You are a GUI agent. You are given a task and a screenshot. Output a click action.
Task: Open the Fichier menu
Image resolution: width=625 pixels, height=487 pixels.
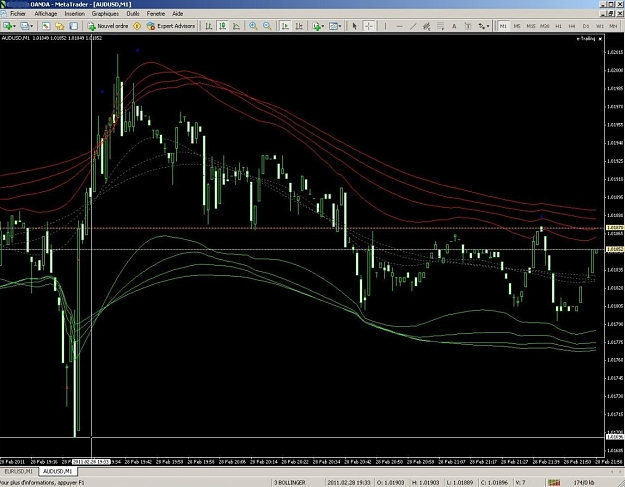[x=18, y=14]
